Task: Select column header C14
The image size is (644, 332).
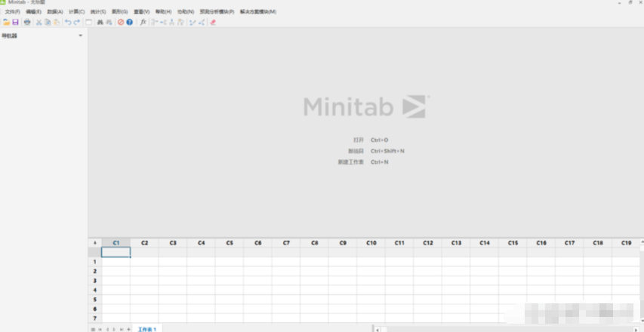Action: click(x=485, y=243)
